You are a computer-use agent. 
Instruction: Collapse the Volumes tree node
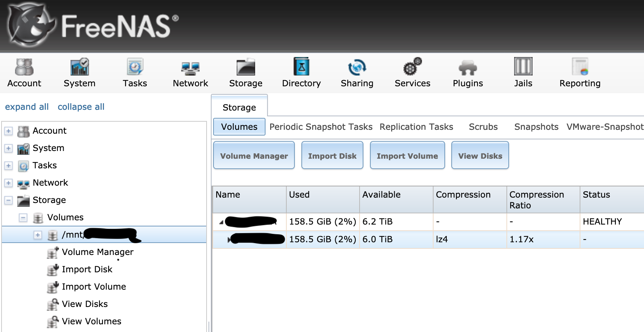(23, 218)
